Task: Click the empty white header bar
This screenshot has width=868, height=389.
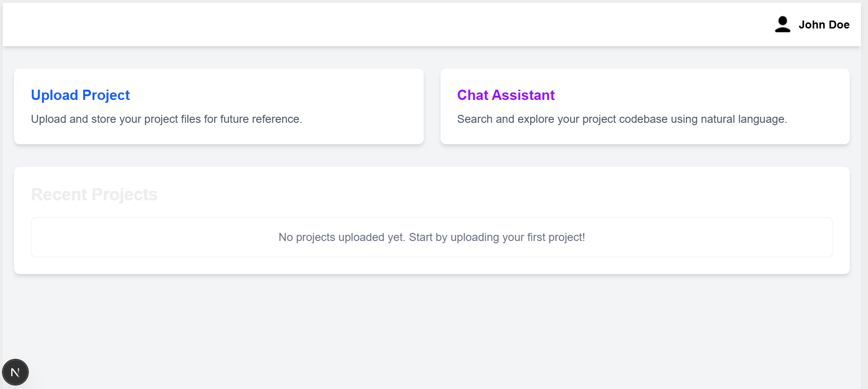Action: pyautogui.click(x=374, y=24)
